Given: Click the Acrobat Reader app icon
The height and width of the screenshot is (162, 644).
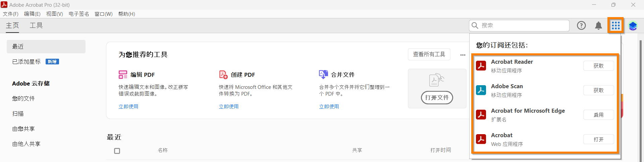Looking at the screenshot, I should [481, 66].
